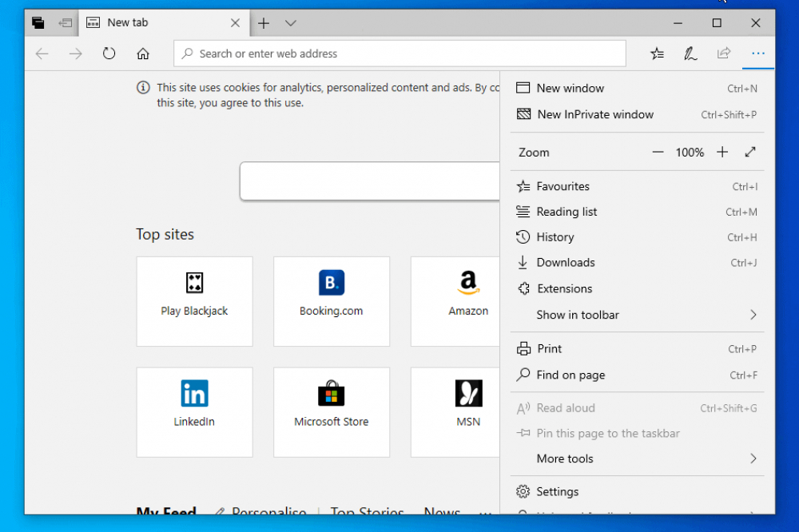Open a new tab with the plus button

(264, 22)
